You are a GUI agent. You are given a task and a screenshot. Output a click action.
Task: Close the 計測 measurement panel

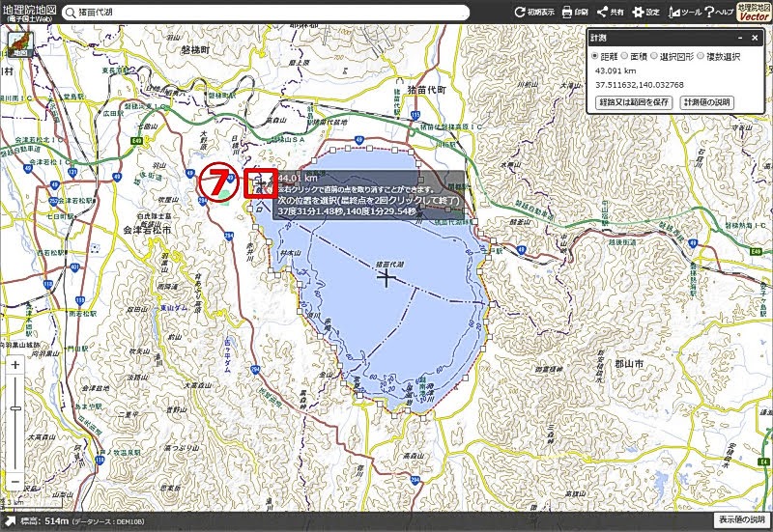pos(755,38)
